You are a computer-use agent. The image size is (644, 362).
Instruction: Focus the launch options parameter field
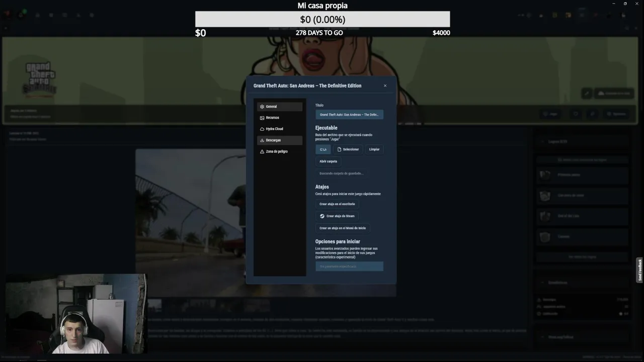349,266
